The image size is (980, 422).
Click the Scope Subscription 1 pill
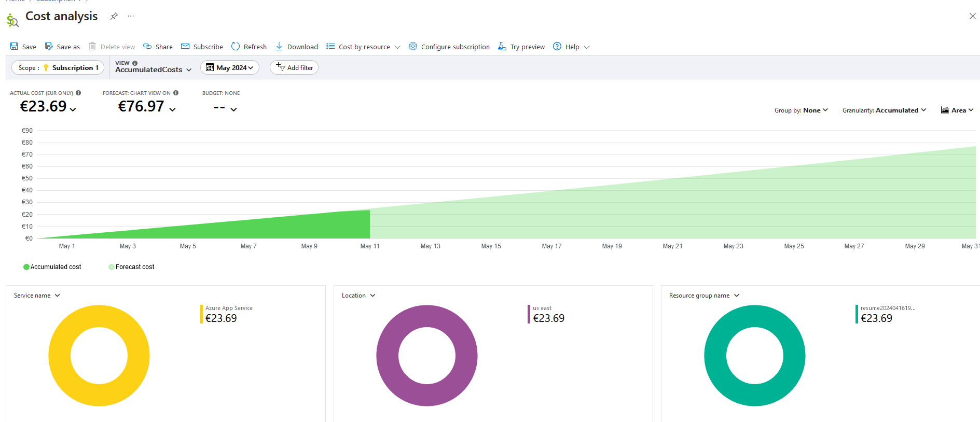(58, 67)
